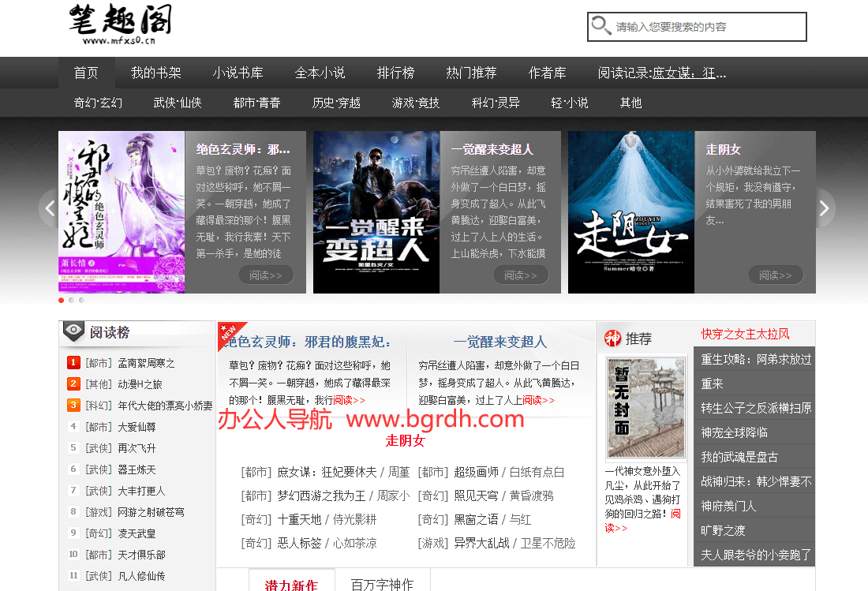Switch to the 百万字神作 tab

[382, 585]
